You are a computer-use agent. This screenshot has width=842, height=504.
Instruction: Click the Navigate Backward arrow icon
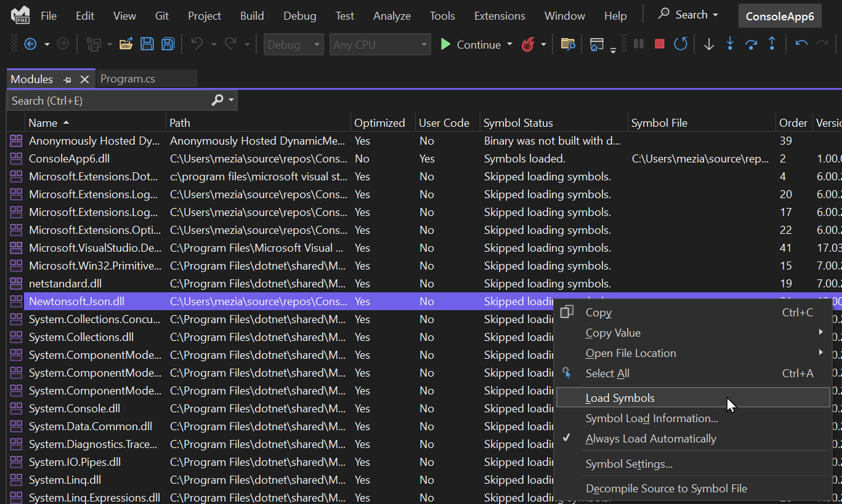pyautogui.click(x=30, y=44)
